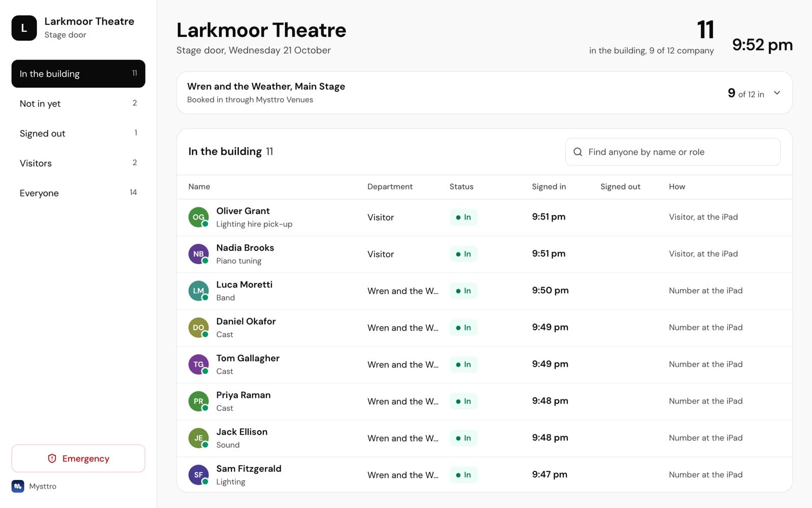Viewport: 812px width, 508px height.
Task: Click Luca Moretti's LM avatar
Action: click(x=198, y=291)
